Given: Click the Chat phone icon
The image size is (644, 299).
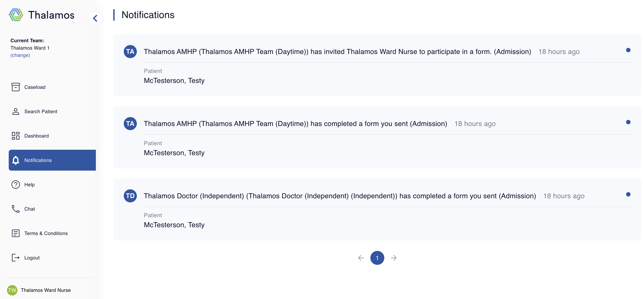Looking at the screenshot, I should pyautogui.click(x=15, y=209).
